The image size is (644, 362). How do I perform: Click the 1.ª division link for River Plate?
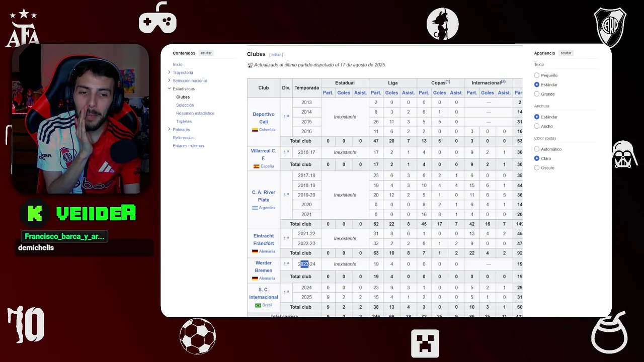pos(286,195)
